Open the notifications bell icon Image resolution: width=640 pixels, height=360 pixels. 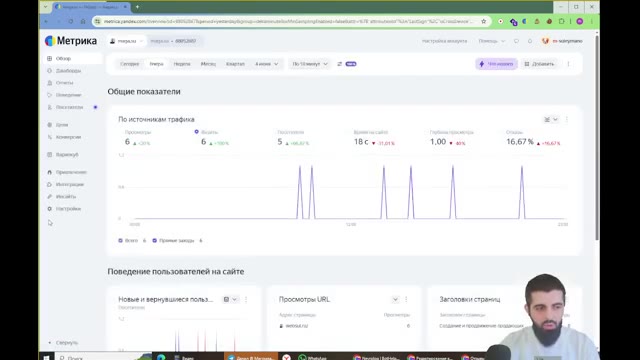click(x=530, y=41)
